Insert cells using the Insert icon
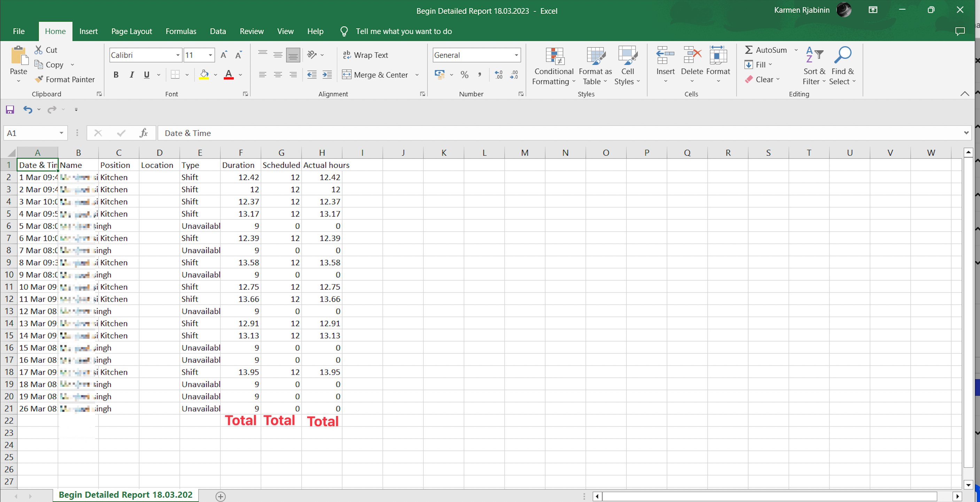The width and height of the screenshot is (980, 502). tap(666, 55)
